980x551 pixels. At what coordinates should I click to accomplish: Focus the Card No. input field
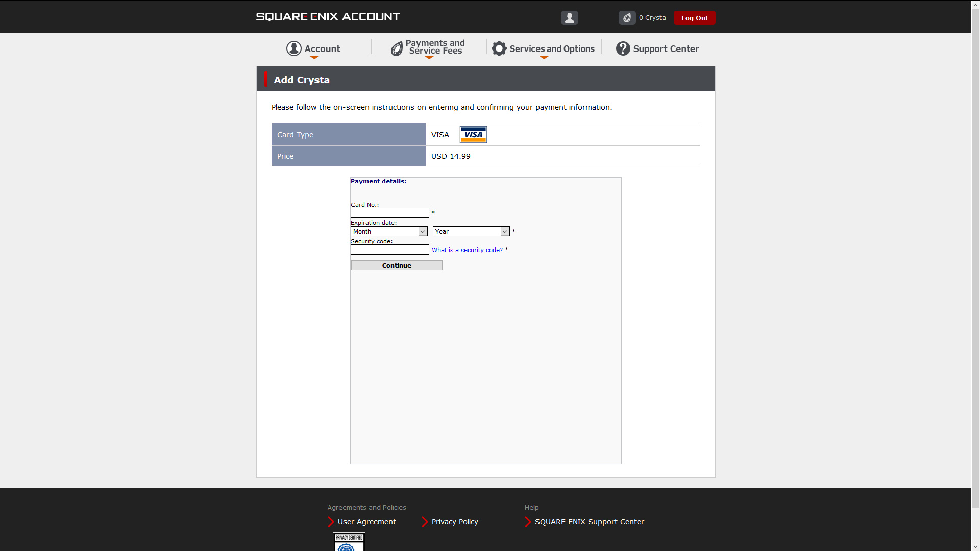(x=390, y=213)
